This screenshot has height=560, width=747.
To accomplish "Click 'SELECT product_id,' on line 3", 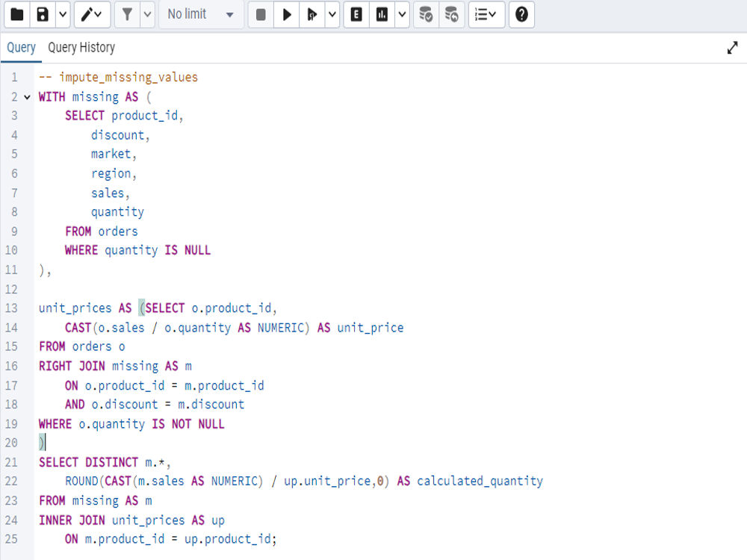I will click(x=124, y=116).
